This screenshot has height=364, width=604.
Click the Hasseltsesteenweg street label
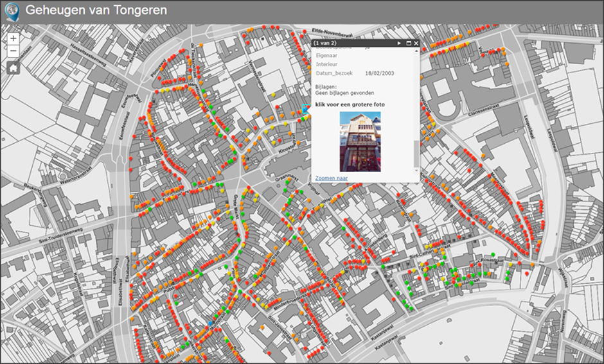coord(89,55)
